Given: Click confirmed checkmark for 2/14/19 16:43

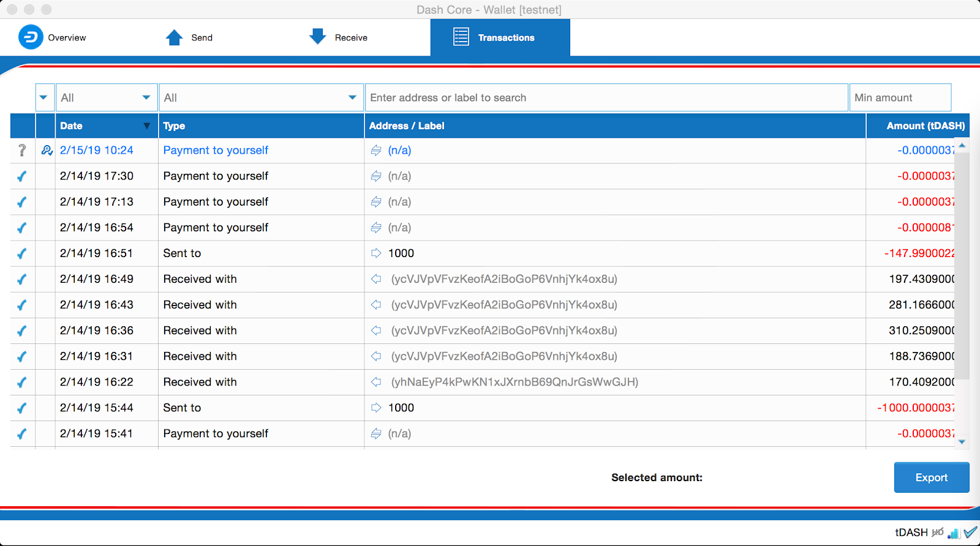Looking at the screenshot, I should click(22, 305).
